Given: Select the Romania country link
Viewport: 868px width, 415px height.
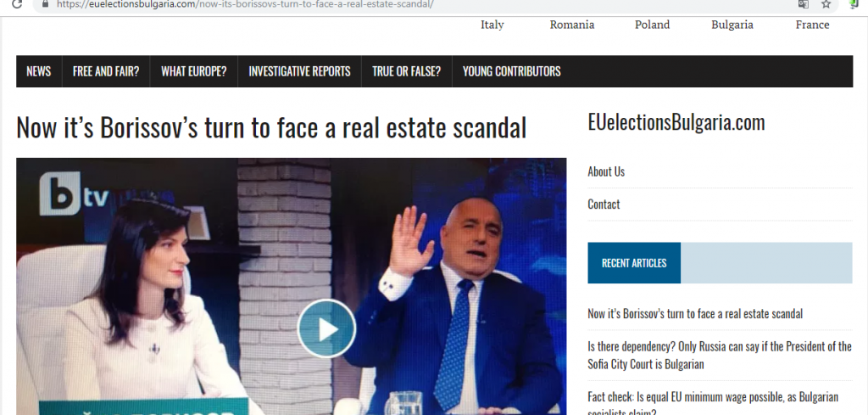Looking at the screenshot, I should [572, 25].
